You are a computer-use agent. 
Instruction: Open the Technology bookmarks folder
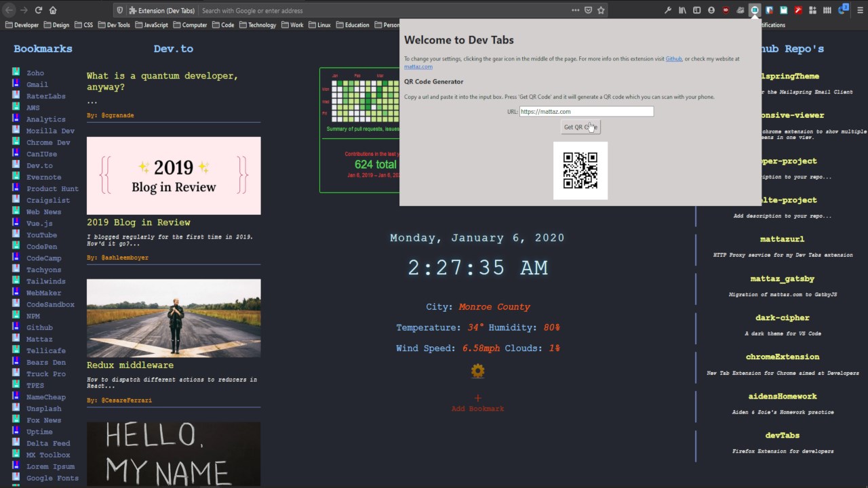click(257, 25)
